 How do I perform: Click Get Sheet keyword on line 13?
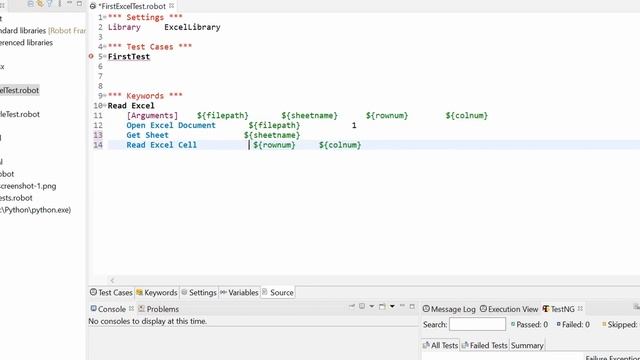[x=147, y=135]
